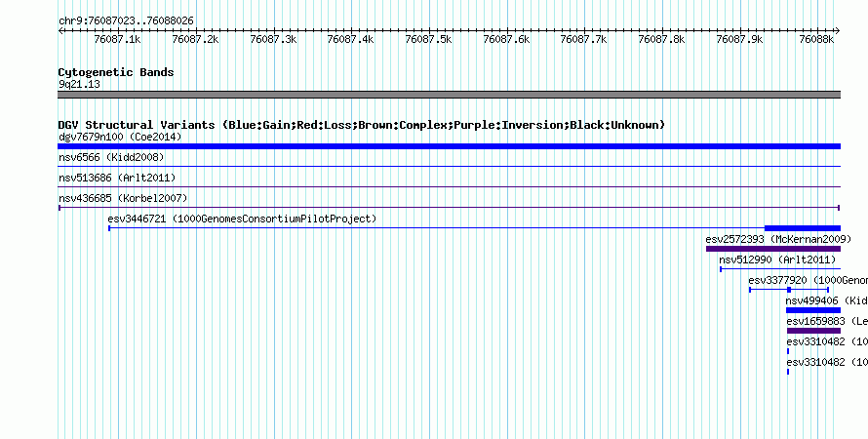This screenshot has width=868, height=439.
Task: Click the DGV Structural Variants track title
Action: [x=362, y=125]
